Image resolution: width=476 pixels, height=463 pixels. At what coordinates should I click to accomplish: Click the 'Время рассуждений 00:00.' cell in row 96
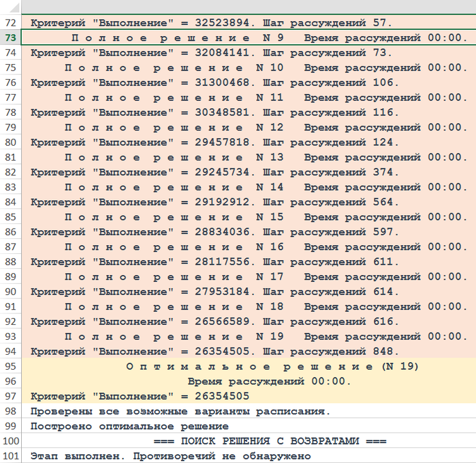point(269,381)
